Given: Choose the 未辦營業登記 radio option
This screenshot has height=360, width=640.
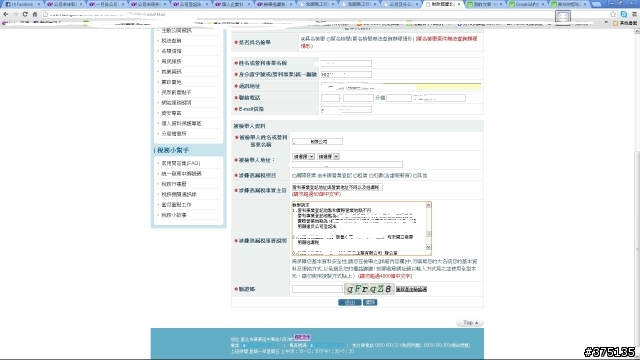Looking at the screenshot, I should 319,176.
